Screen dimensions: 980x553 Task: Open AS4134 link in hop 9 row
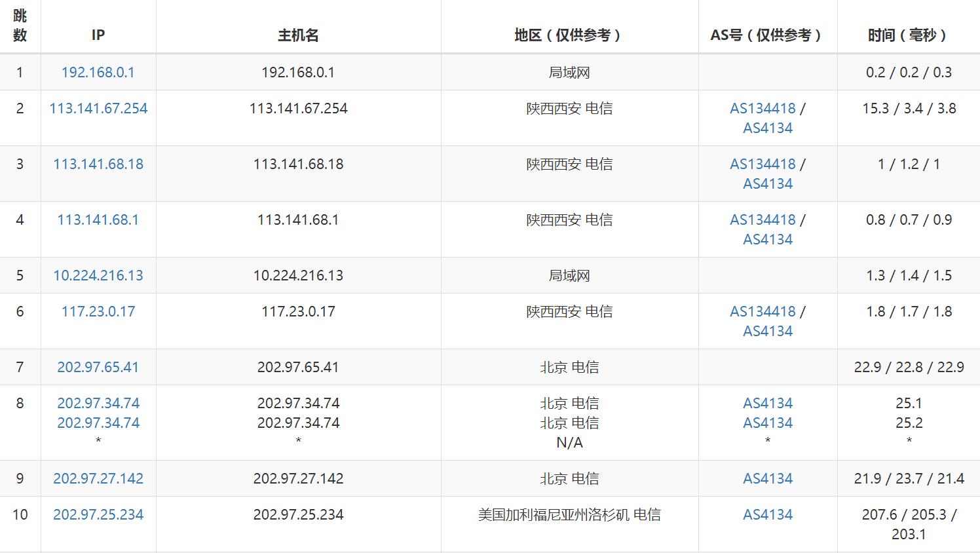point(768,478)
